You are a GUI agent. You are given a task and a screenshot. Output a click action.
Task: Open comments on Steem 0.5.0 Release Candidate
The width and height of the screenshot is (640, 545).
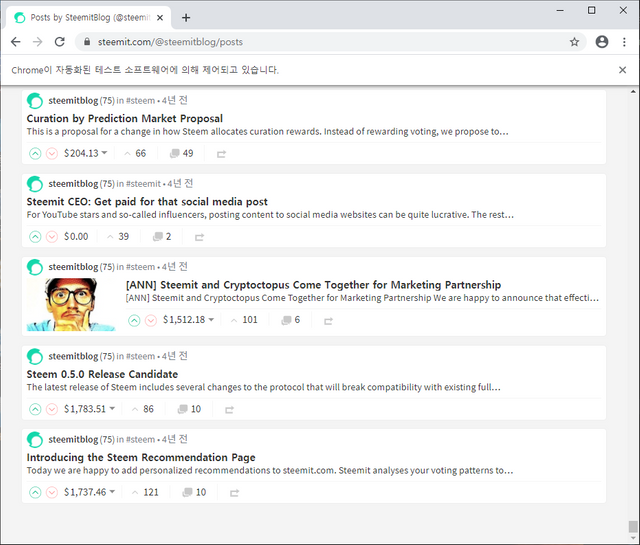189,409
